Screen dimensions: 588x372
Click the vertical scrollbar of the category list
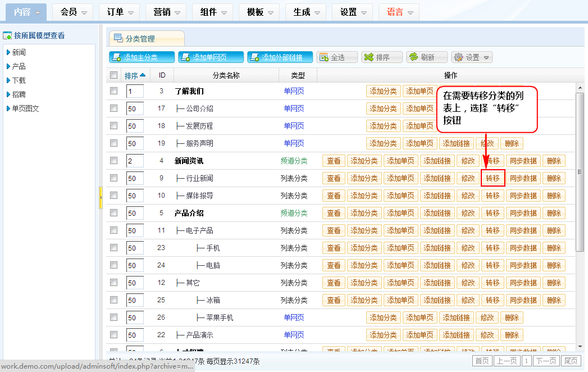pyautogui.click(x=580, y=169)
